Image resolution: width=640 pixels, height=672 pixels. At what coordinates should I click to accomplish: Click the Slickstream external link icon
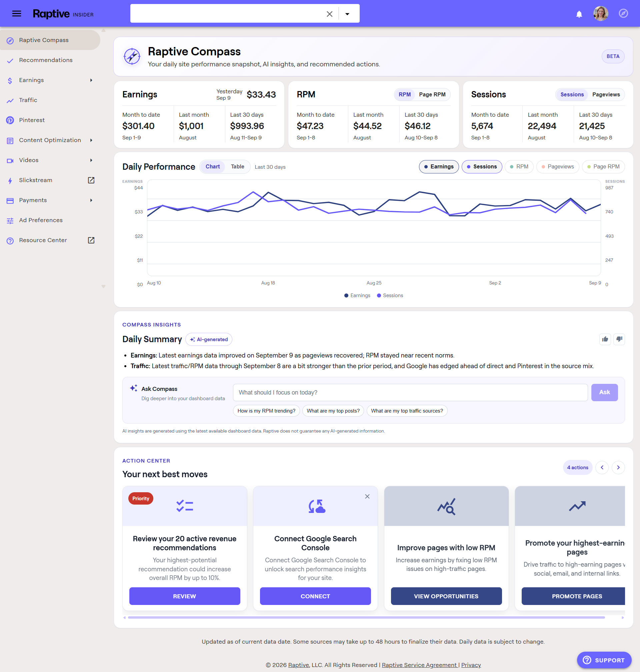[91, 180]
